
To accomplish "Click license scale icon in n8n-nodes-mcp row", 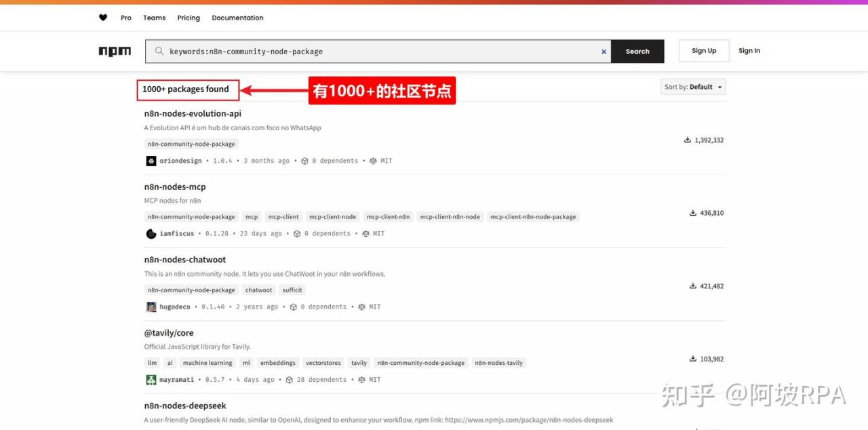I will 366,233.
